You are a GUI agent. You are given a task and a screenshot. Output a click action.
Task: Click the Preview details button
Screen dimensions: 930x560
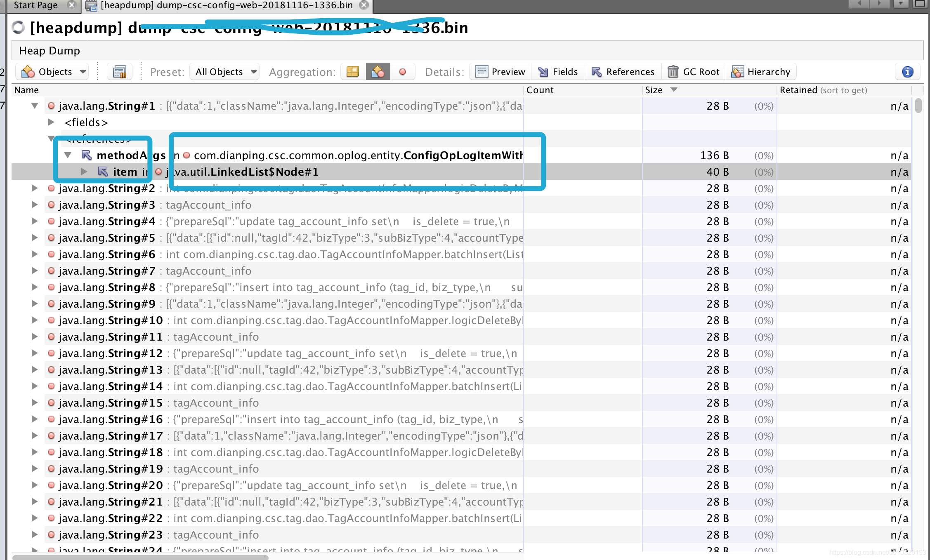(x=499, y=71)
